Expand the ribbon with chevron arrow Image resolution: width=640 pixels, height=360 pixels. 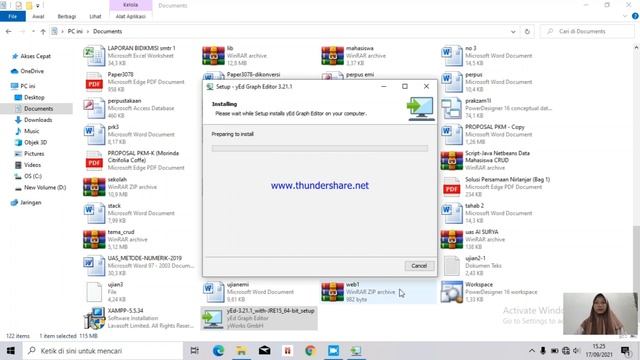point(625,16)
